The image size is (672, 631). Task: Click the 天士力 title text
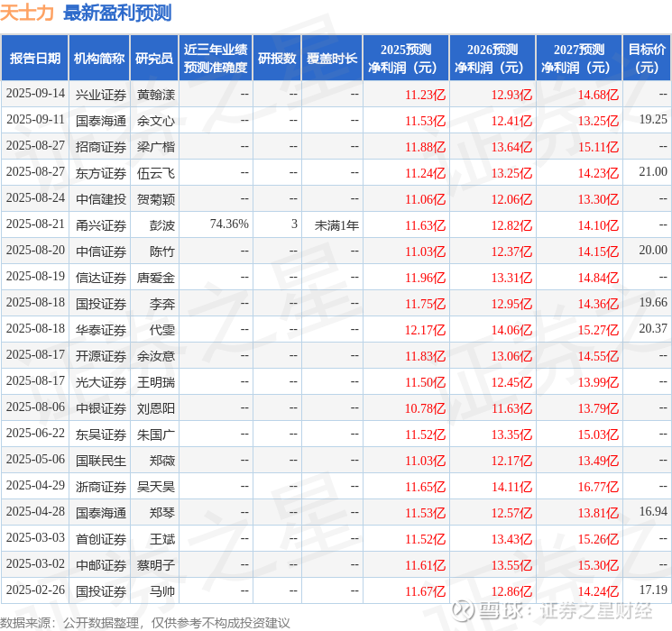tap(26, 13)
